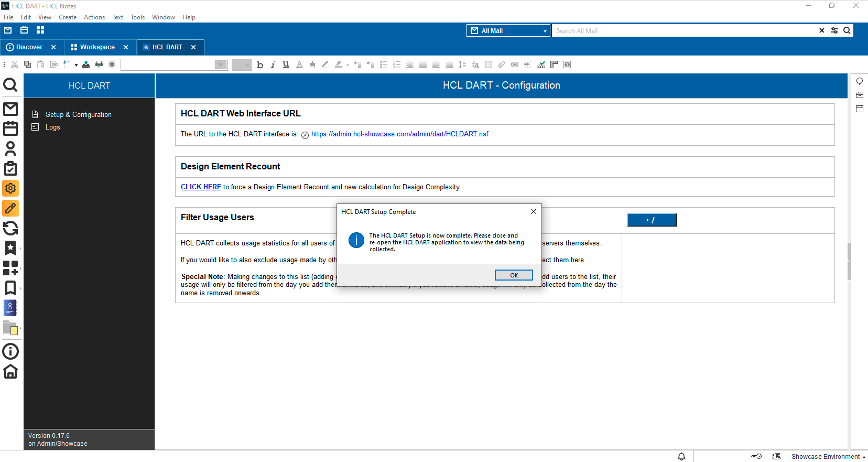The height and width of the screenshot is (462, 868).
Task: Clear the search field with the X icon
Action: [821, 31]
